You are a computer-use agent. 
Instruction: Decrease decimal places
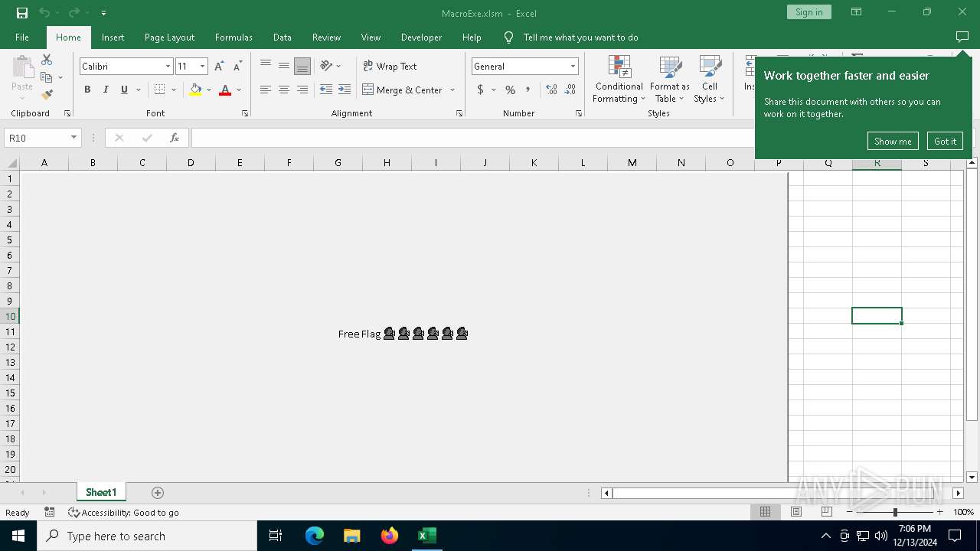tap(570, 90)
